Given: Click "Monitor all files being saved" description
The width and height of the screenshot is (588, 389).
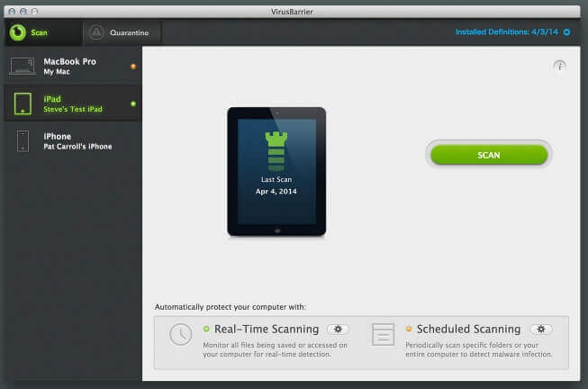Looking at the screenshot, I should [275, 349].
